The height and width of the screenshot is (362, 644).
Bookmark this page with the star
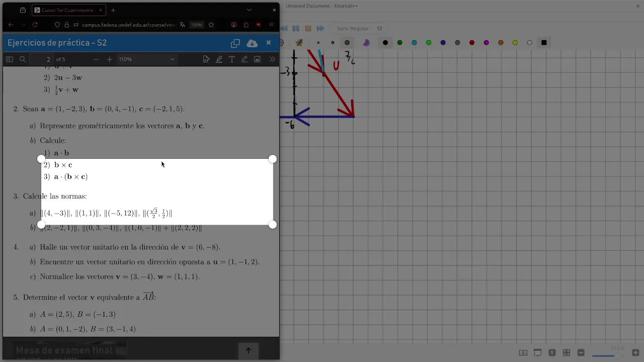(x=211, y=25)
